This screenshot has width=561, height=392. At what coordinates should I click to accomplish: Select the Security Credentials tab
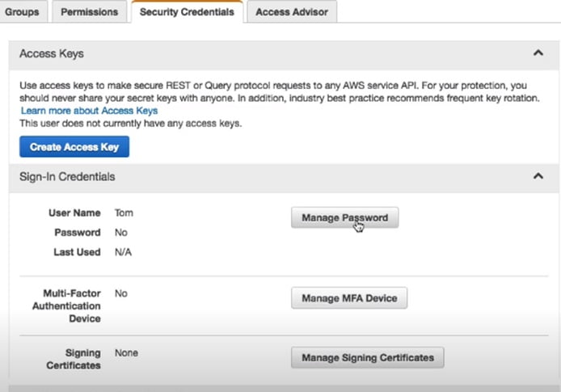point(187,12)
